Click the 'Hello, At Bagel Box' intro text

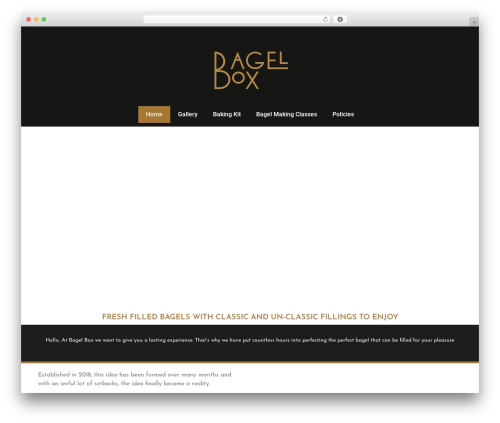250,340
